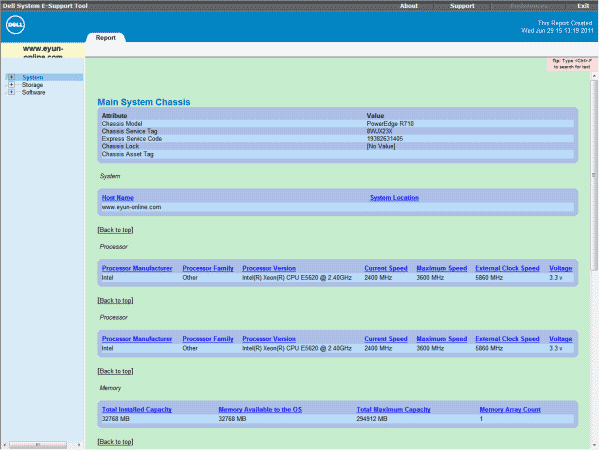Click the Memory Array Count link
Viewport: 599px width, 450px height.
pyautogui.click(x=510, y=410)
